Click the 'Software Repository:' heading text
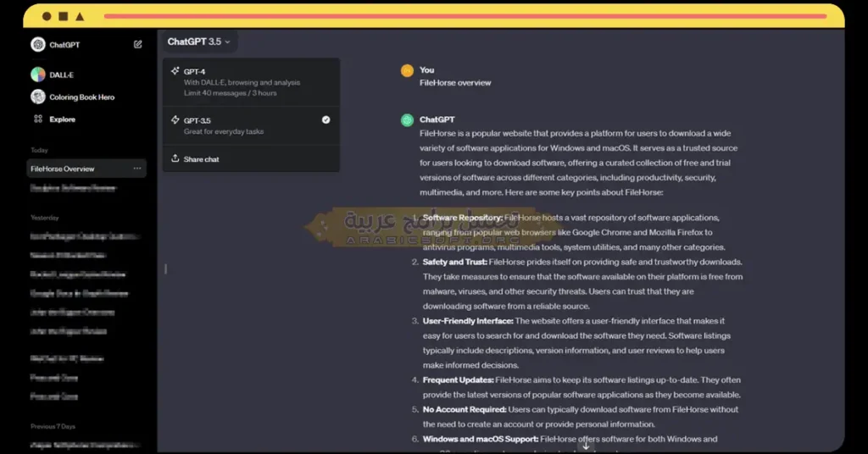Viewport: 868px width, 454px height. 463,218
